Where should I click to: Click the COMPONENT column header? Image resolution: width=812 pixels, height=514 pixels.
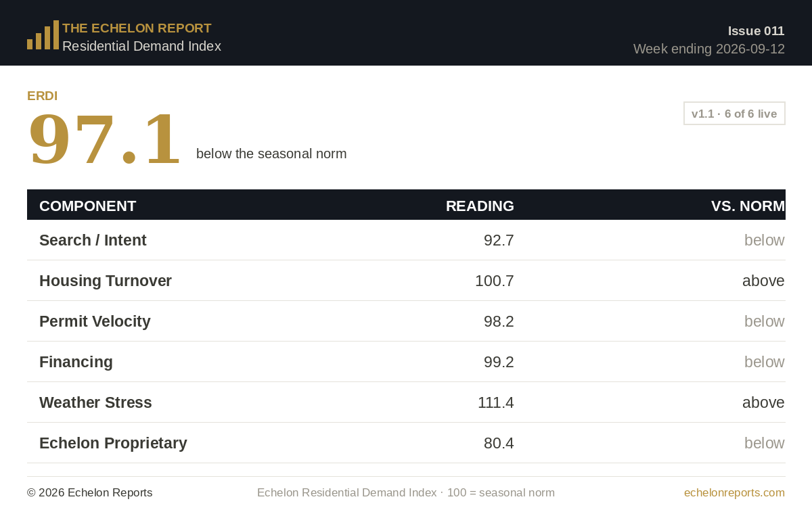pos(88,206)
